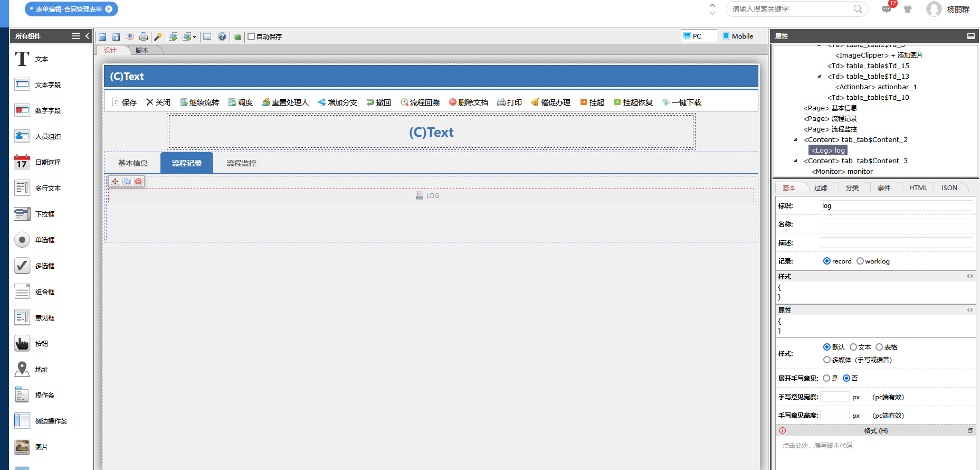The height and width of the screenshot is (470, 980).
Task: Click the 保存 action bar button
Action: (125, 102)
